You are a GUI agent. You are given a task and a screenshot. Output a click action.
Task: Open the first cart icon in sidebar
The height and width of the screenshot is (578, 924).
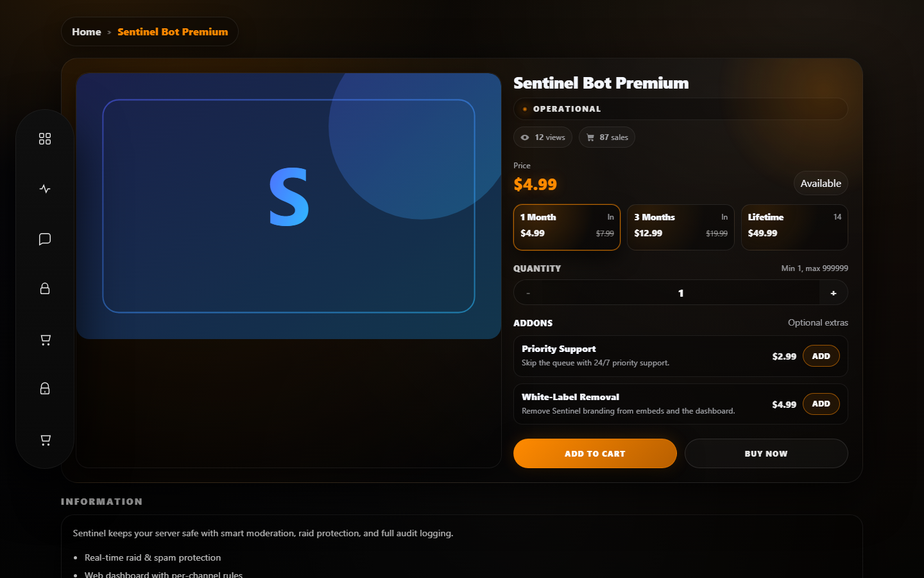(x=45, y=340)
